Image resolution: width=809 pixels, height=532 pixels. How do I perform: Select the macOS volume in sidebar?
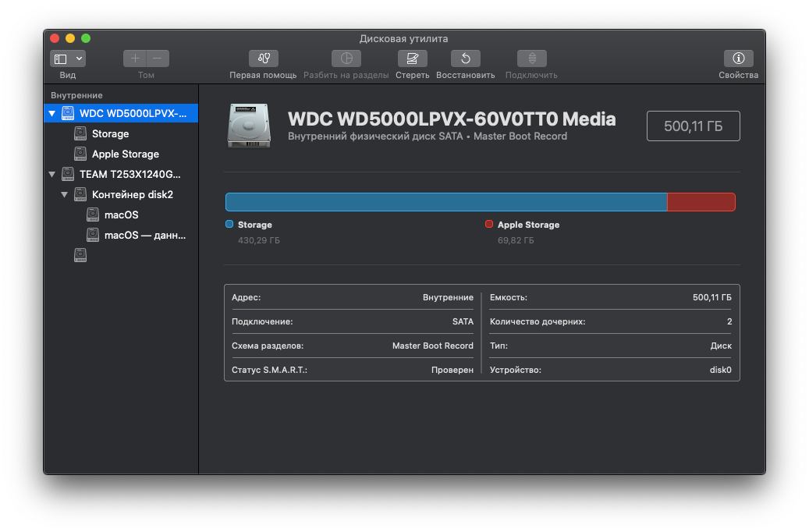[x=121, y=215]
